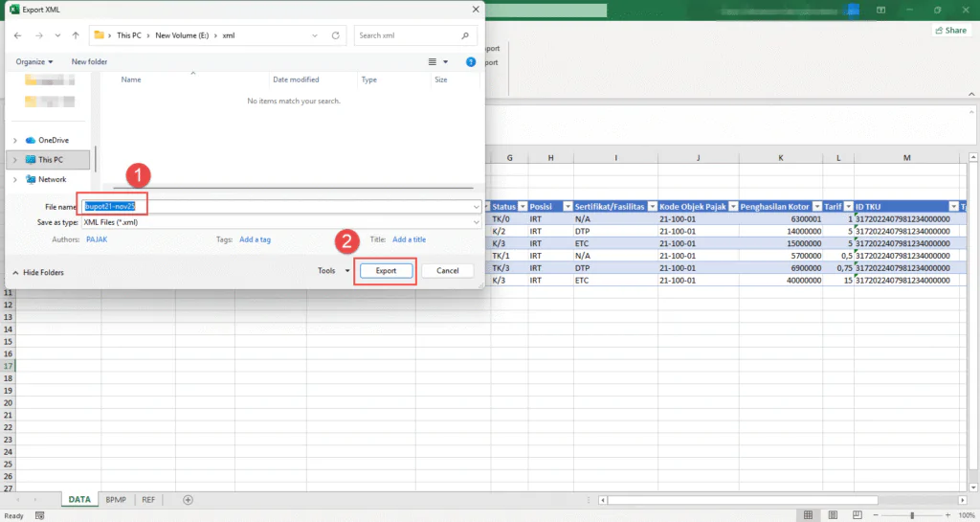980x522 pixels.
Task: Select column K header
Action: [780, 157]
